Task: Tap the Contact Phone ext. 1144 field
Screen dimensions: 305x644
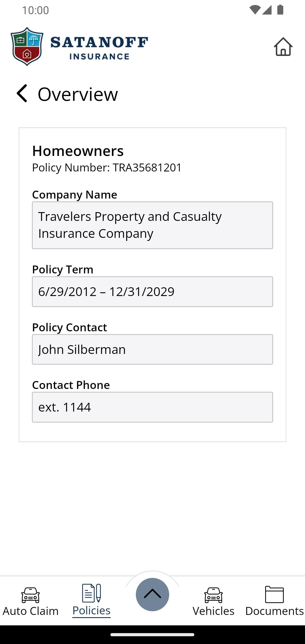Action: click(x=152, y=407)
